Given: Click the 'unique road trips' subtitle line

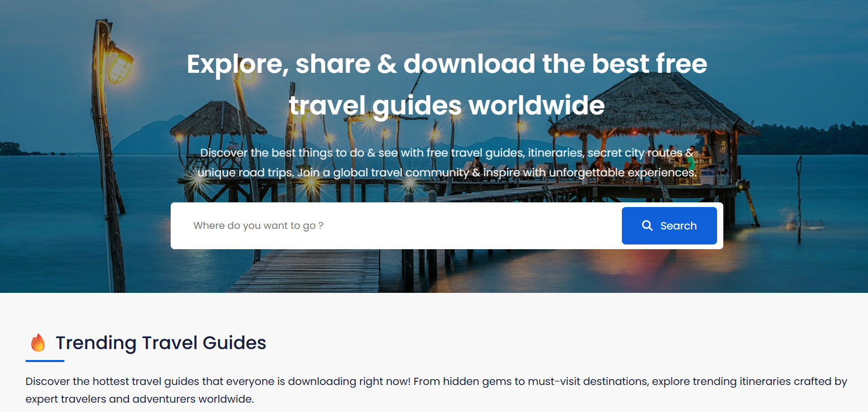Looking at the screenshot, I should pos(446,172).
